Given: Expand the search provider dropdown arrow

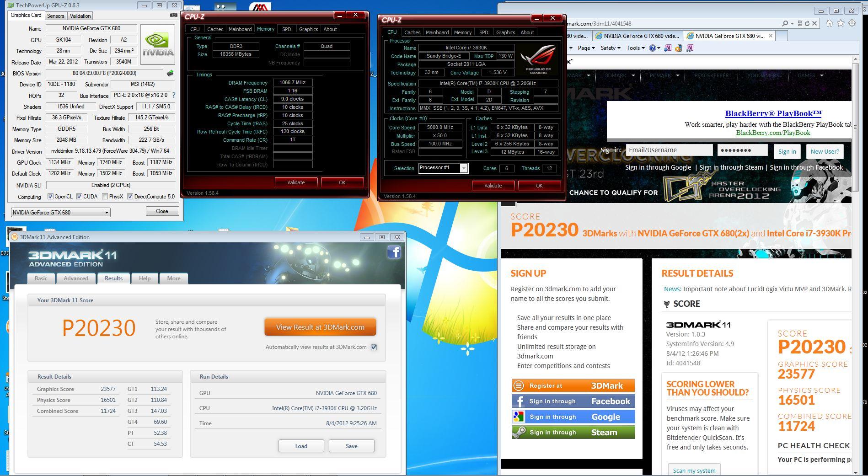Looking at the screenshot, I should 792,23.
